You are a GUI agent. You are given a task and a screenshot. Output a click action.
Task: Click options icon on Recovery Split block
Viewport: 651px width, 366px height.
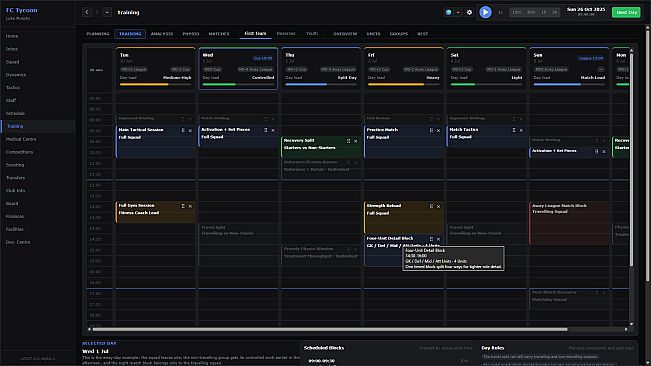pyautogui.click(x=348, y=141)
